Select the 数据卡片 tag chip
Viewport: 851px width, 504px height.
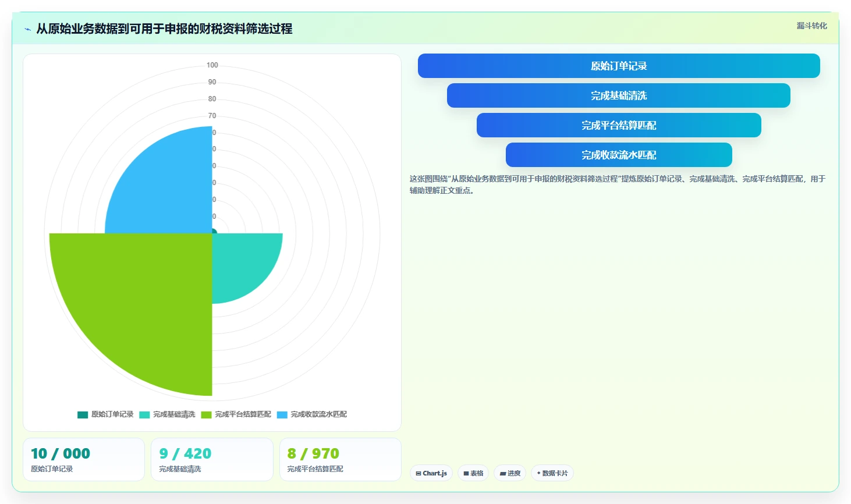(x=552, y=473)
